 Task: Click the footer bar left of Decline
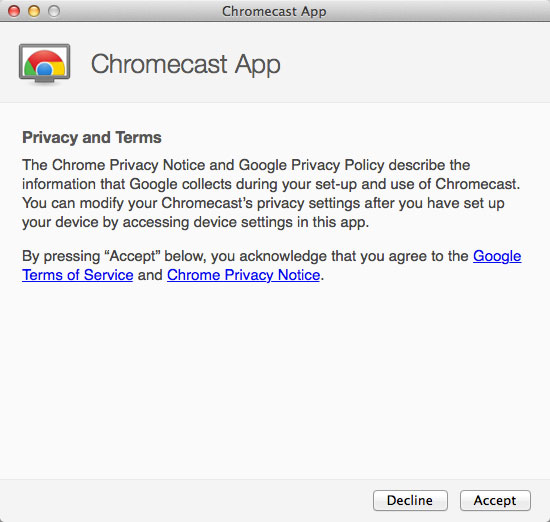click(186, 501)
